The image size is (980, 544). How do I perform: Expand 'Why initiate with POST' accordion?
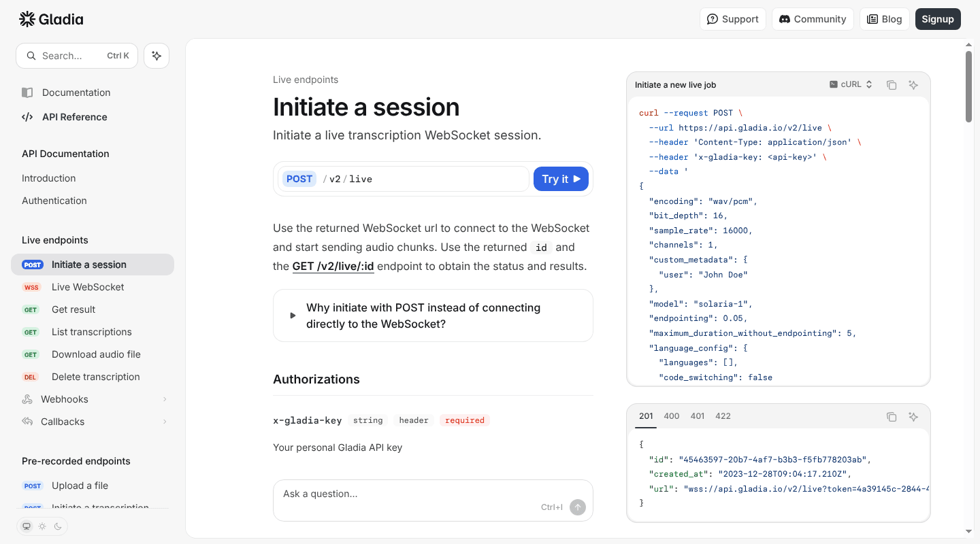(x=433, y=316)
